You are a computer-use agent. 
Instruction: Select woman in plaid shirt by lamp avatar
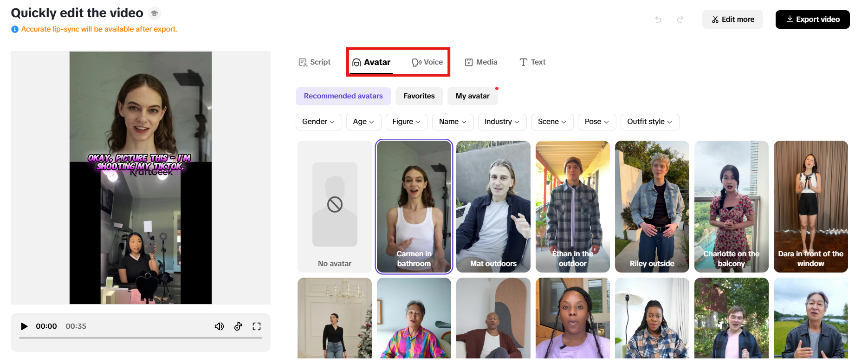tap(652, 318)
